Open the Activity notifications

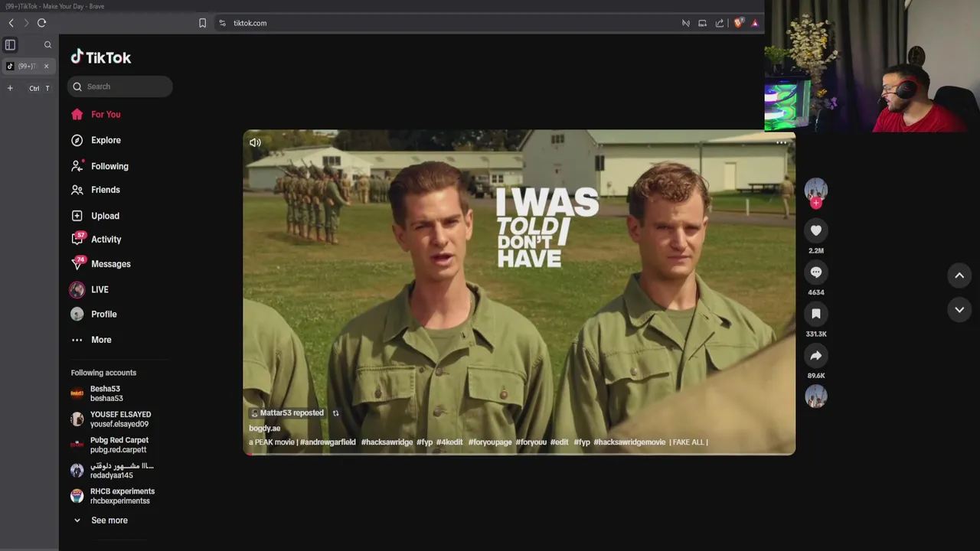click(96, 240)
